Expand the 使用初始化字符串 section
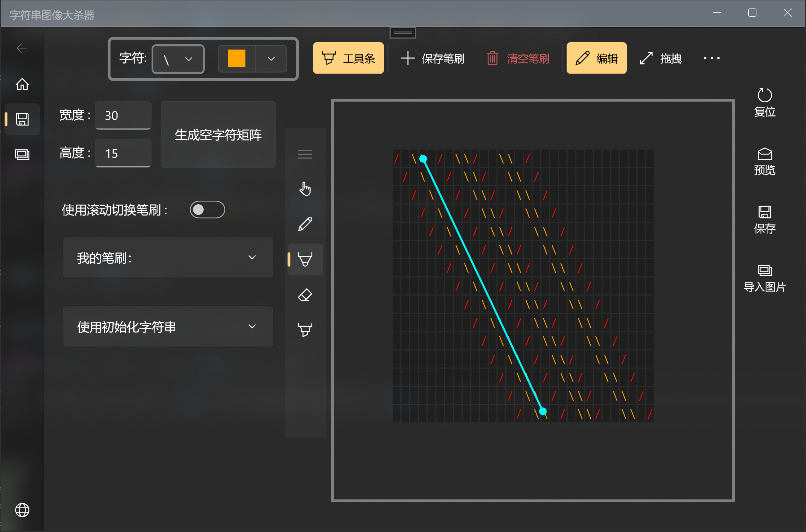The image size is (806, 532). click(x=168, y=326)
